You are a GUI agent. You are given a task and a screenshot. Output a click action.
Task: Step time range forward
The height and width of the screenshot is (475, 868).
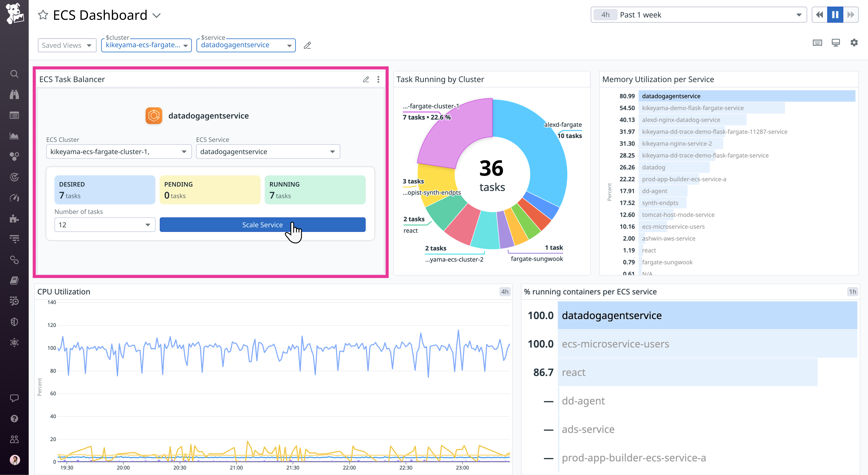(x=850, y=15)
